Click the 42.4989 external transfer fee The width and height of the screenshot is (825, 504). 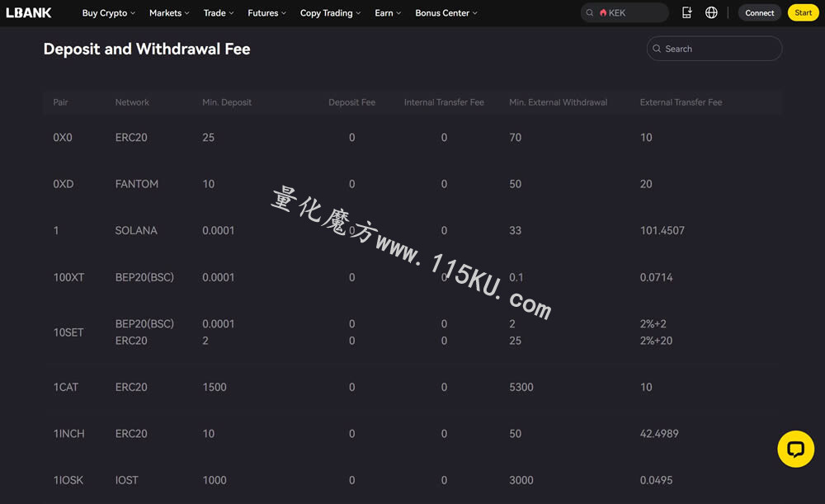pos(658,434)
